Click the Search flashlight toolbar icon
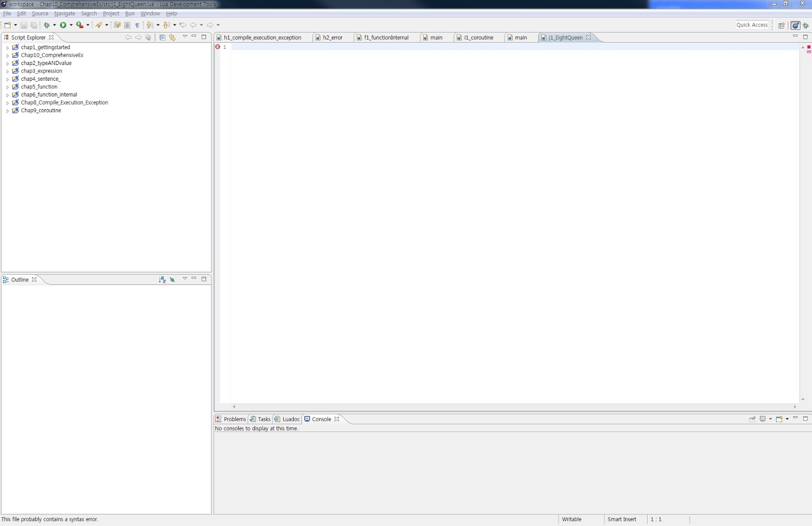Screen dimensions: 812x526 click(x=99, y=25)
